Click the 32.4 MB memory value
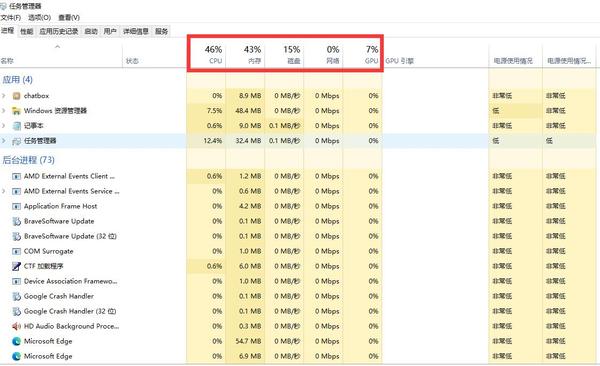The image size is (600, 366). [248, 141]
